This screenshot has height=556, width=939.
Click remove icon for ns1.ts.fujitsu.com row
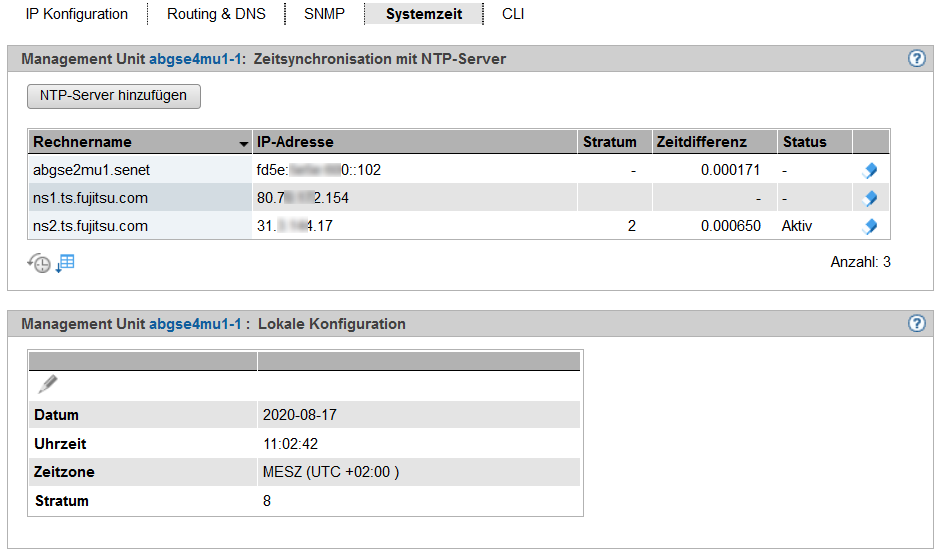(x=869, y=198)
